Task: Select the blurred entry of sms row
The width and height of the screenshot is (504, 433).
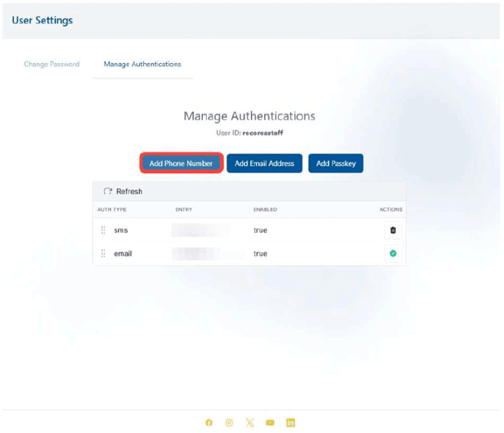Action: coord(201,231)
